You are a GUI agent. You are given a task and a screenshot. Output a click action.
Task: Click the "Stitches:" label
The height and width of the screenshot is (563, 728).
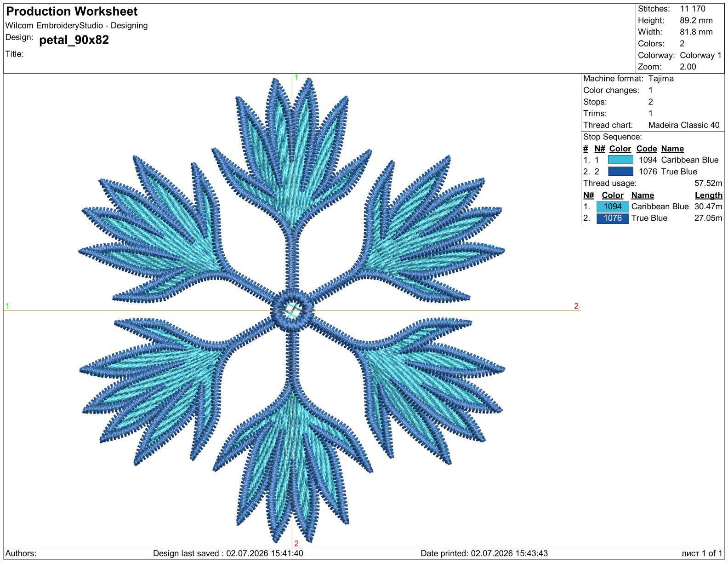pyautogui.click(x=654, y=9)
